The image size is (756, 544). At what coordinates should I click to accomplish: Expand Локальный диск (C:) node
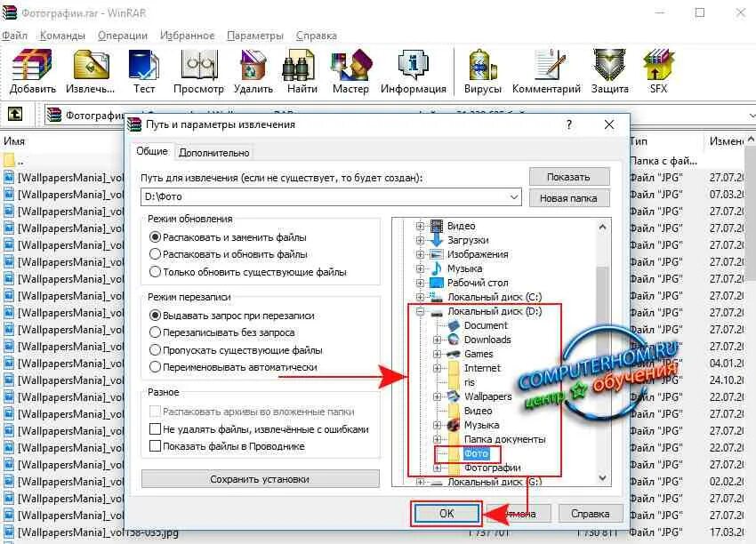point(420,297)
